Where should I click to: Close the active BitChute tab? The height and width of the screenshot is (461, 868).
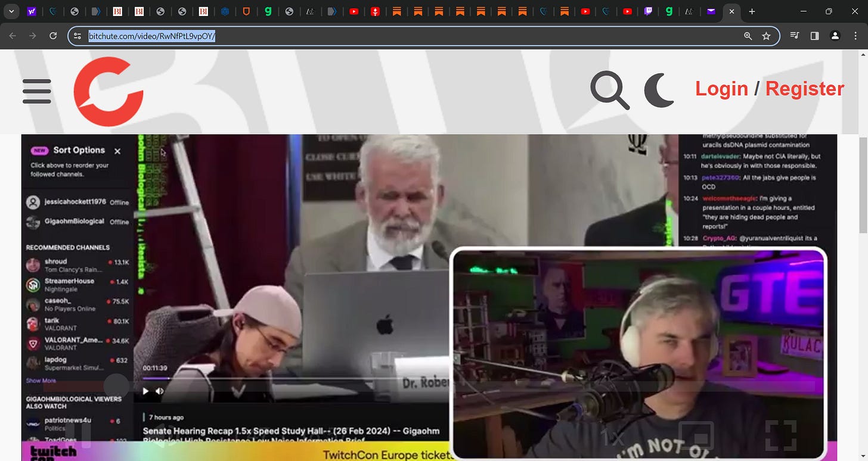pos(731,11)
